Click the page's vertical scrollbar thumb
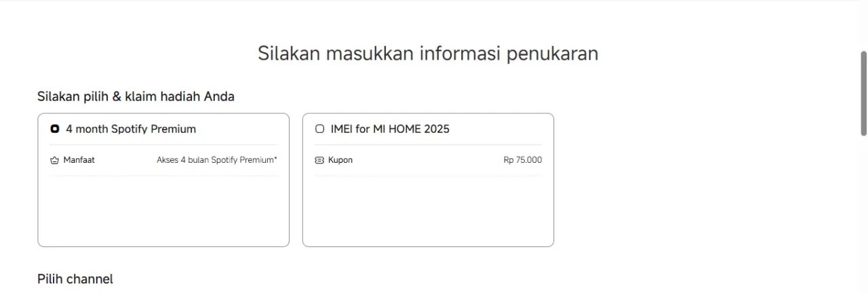This screenshot has width=868, height=293. click(864, 94)
